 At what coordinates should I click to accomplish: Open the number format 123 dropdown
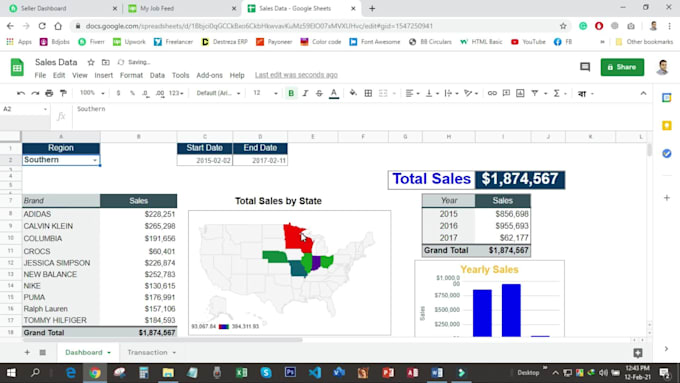coord(176,93)
